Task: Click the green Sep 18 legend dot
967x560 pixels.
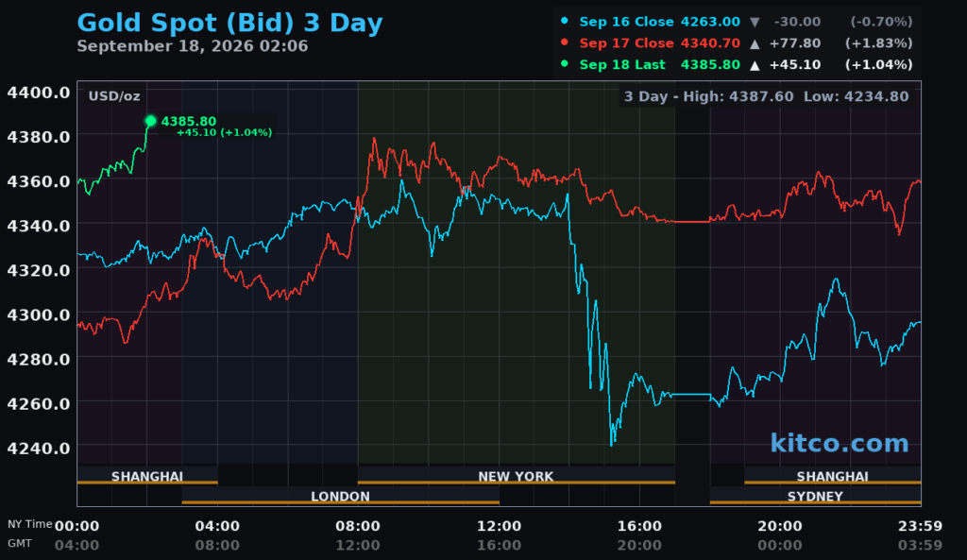Action: (x=565, y=63)
